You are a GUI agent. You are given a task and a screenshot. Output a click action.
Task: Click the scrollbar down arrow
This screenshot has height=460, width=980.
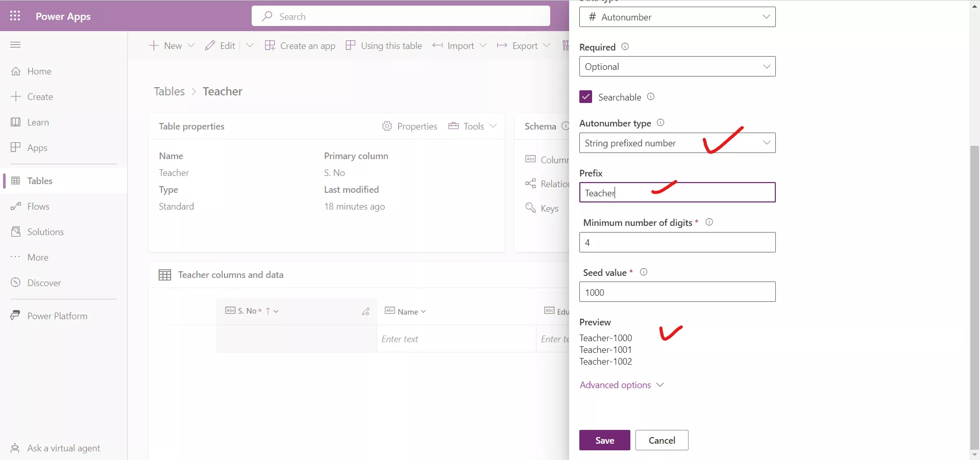click(x=975, y=454)
